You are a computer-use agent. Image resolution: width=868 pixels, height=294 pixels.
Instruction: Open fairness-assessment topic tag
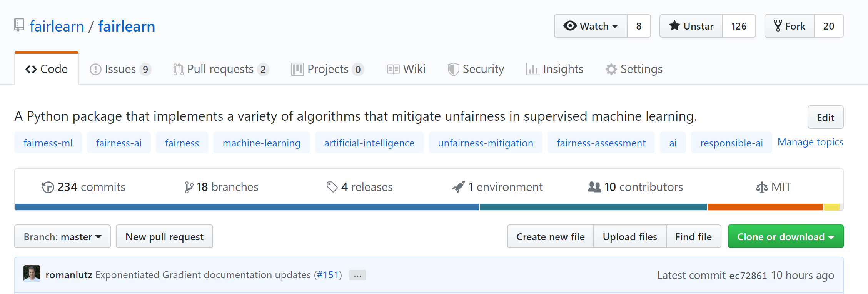point(601,143)
